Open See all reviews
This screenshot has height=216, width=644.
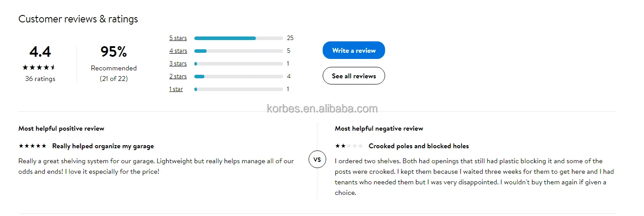coord(353,76)
